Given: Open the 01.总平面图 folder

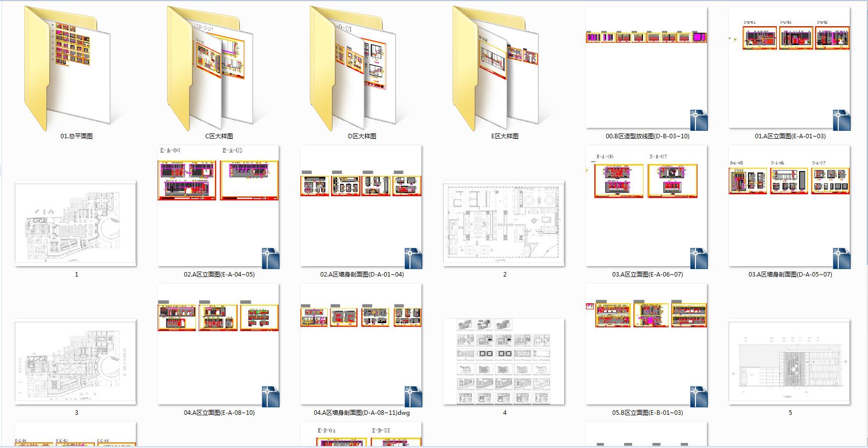Looking at the screenshot, I should pyautogui.click(x=67, y=68).
